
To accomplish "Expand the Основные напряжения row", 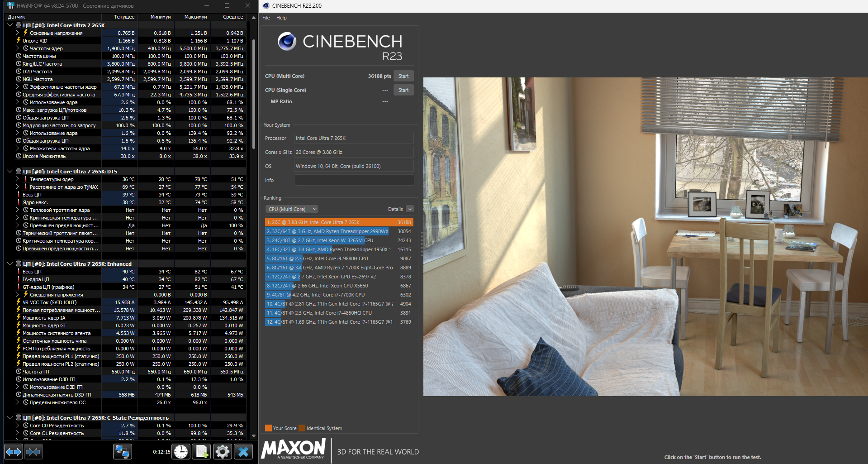I will click(17, 33).
